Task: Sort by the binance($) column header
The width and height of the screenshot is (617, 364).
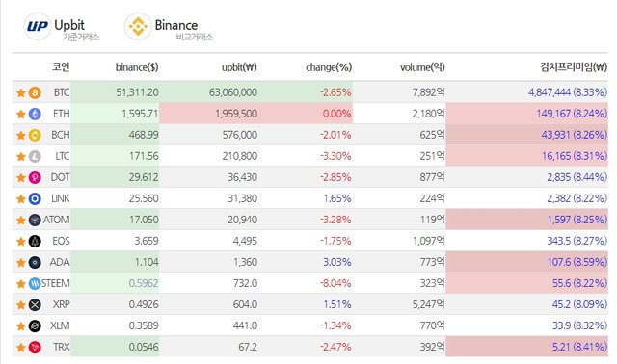Action: (137, 67)
